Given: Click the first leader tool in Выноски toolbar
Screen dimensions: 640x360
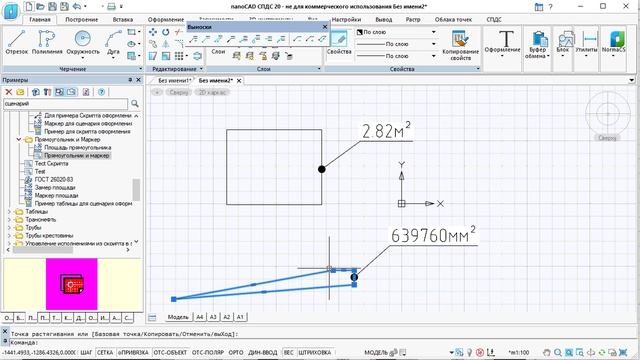Looking at the screenshot, I should (x=193, y=39).
